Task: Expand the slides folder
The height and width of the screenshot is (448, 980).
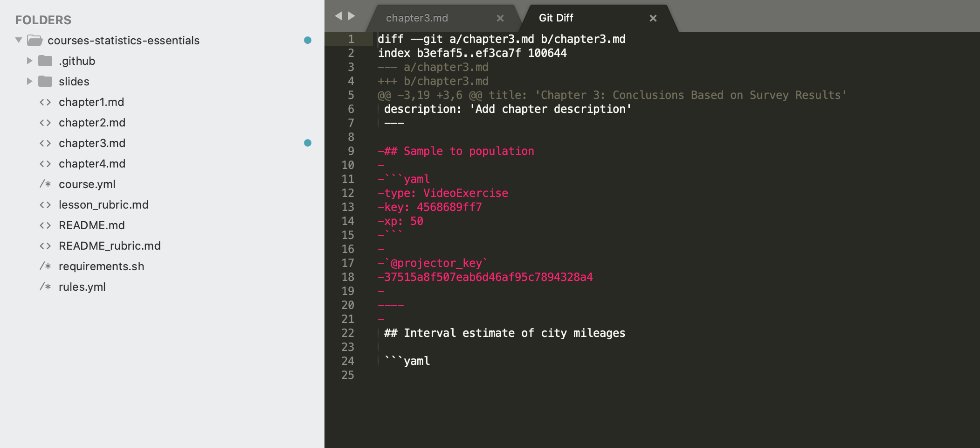Action: click(x=30, y=81)
